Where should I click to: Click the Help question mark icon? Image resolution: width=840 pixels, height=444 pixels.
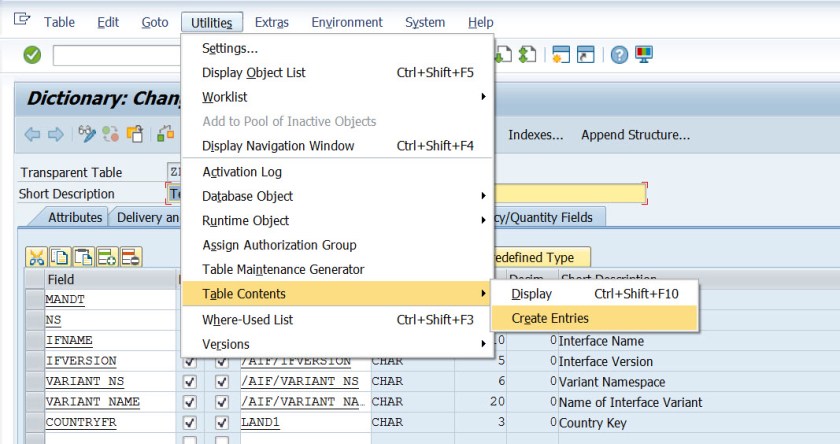pos(619,54)
